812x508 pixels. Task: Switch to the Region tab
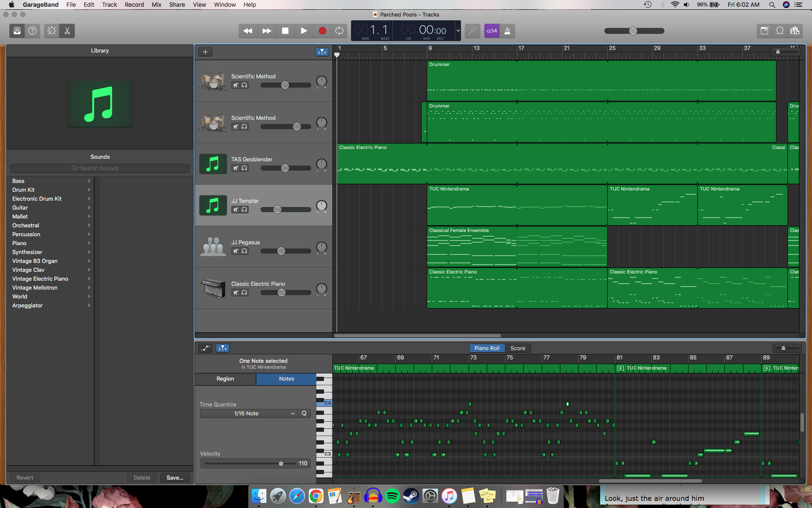[225, 379]
